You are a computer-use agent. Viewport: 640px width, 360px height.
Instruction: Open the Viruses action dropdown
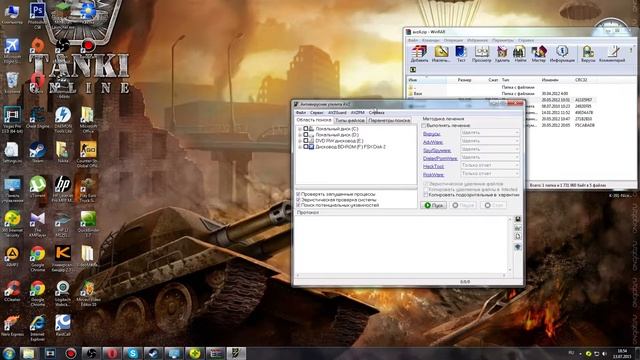pyautogui.click(x=490, y=133)
